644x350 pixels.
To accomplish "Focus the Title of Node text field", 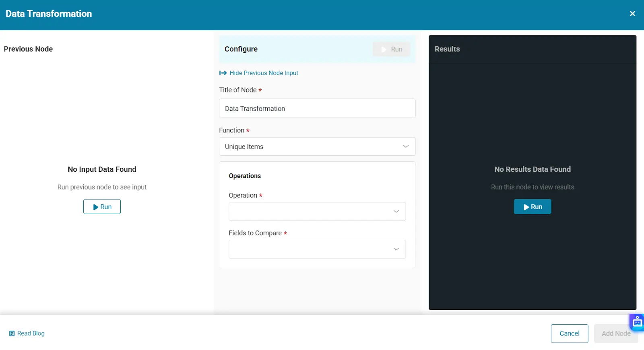I will click(317, 108).
